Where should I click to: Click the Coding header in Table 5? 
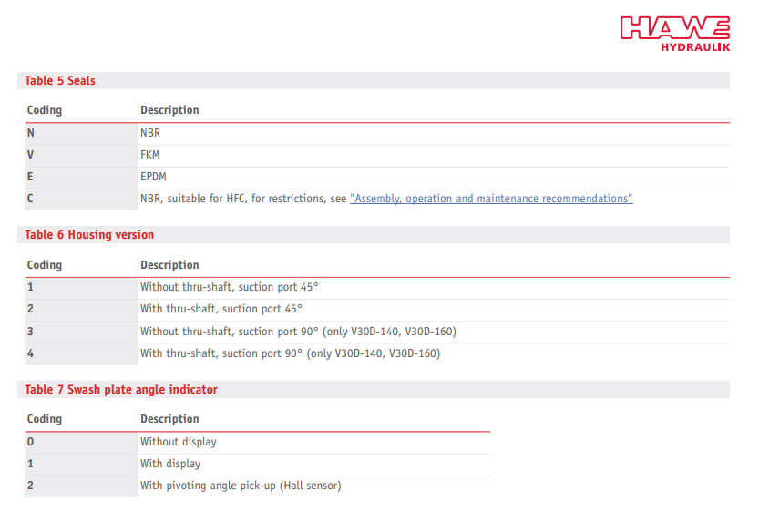45,110
